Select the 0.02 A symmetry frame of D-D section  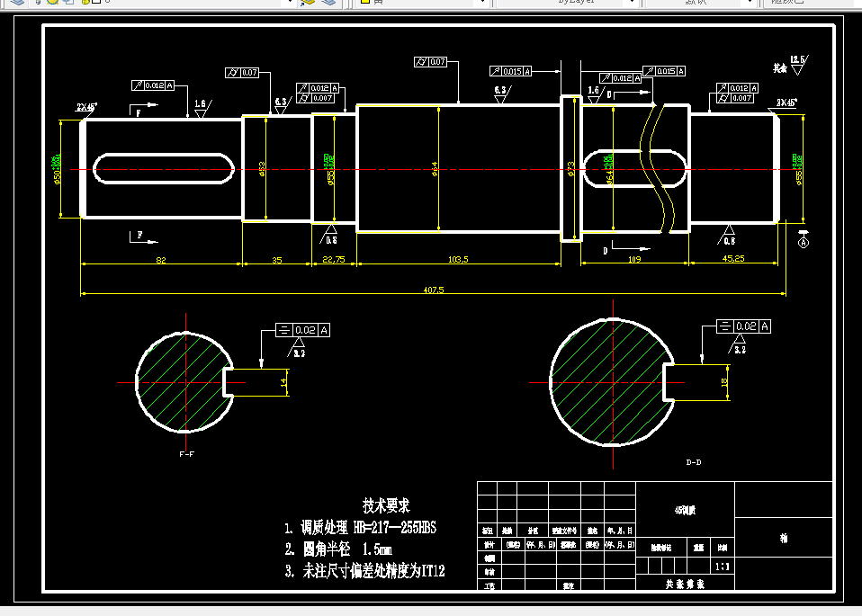(x=743, y=326)
